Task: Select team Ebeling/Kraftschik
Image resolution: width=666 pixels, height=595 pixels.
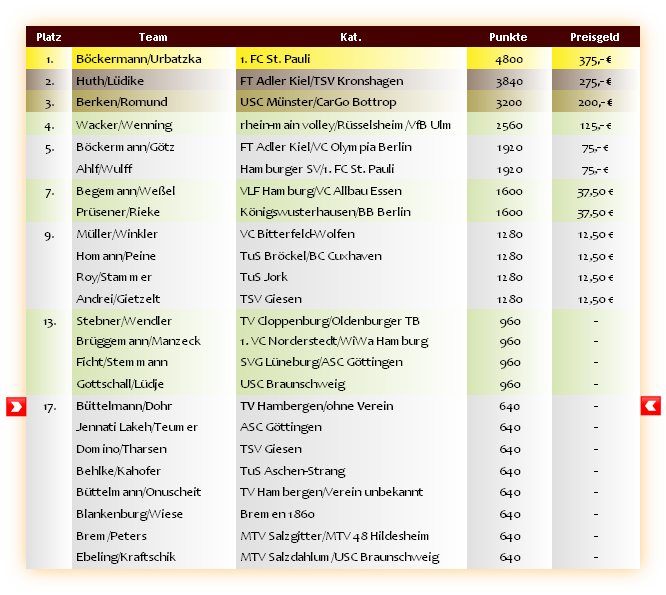Action: click(x=126, y=558)
